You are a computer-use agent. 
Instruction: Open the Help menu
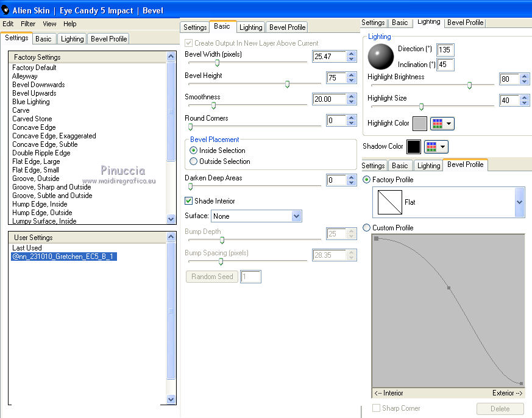coord(70,24)
